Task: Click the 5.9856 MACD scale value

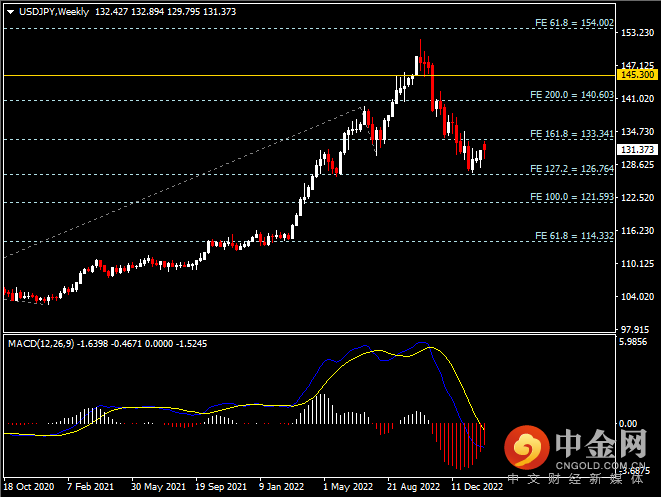Action: 636,342
